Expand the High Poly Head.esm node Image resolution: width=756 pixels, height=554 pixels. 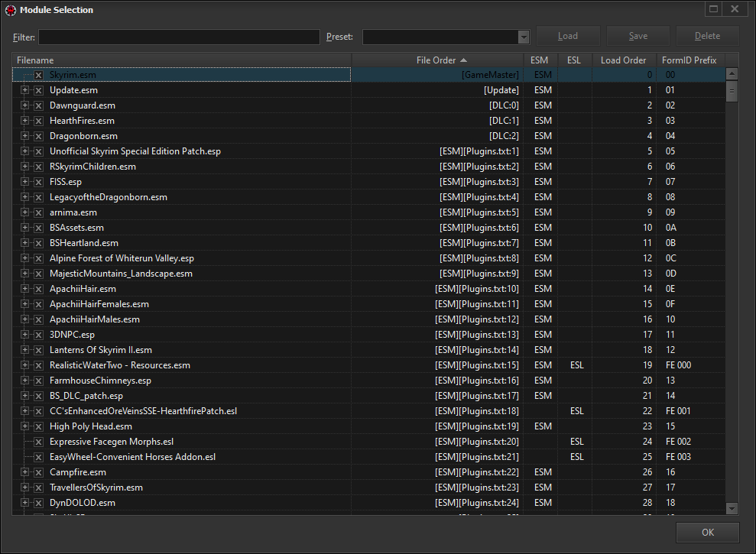[24, 426]
